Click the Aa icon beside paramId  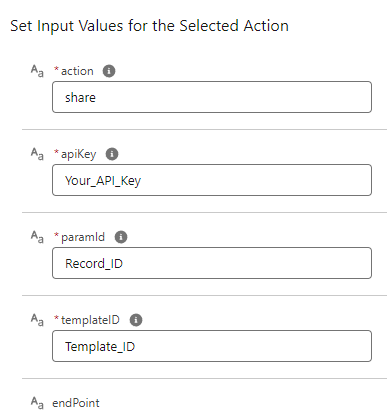click(x=37, y=237)
